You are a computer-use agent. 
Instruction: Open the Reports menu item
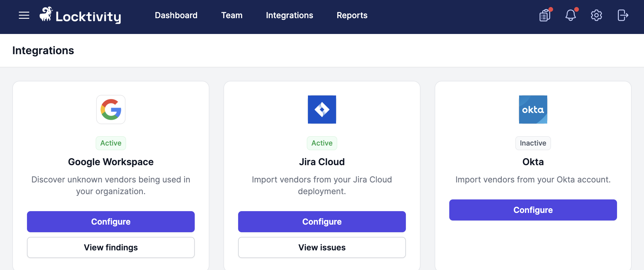pyautogui.click(x=352, y=15)
